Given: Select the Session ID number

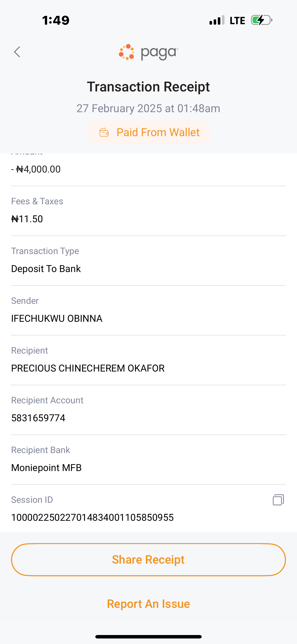Looking at the screenshot, I should point(92,517).
